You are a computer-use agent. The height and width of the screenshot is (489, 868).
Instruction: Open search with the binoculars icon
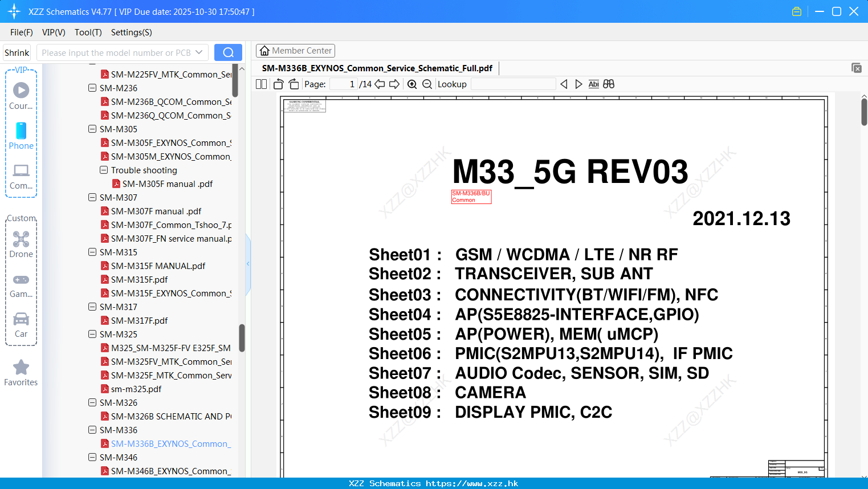click(x=608, y=84)
